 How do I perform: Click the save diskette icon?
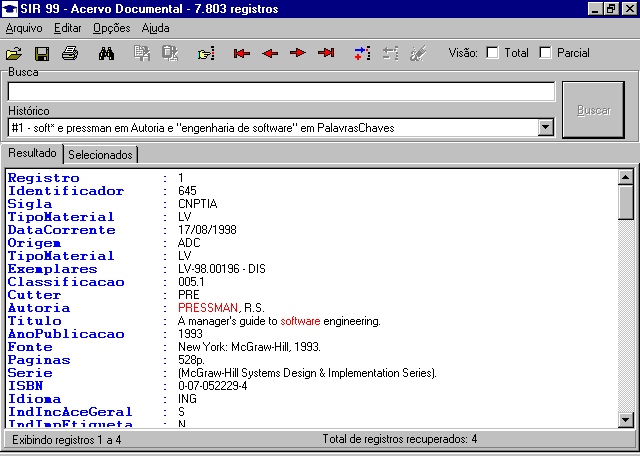[42, 53]
